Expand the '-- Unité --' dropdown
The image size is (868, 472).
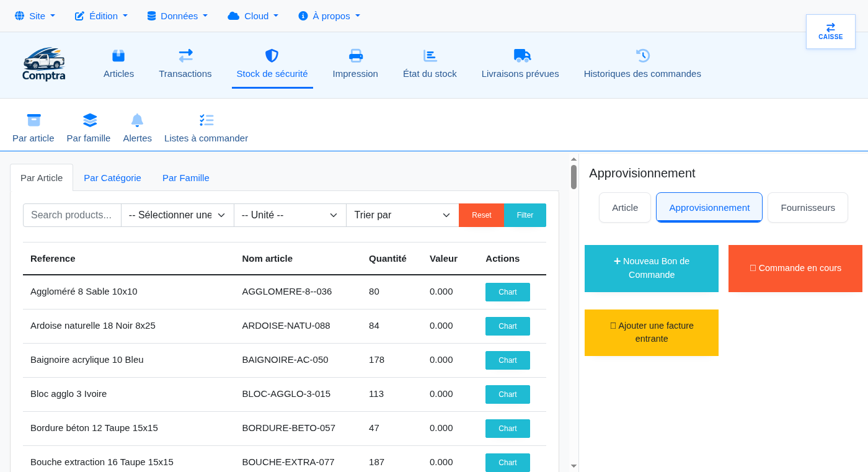290,215
